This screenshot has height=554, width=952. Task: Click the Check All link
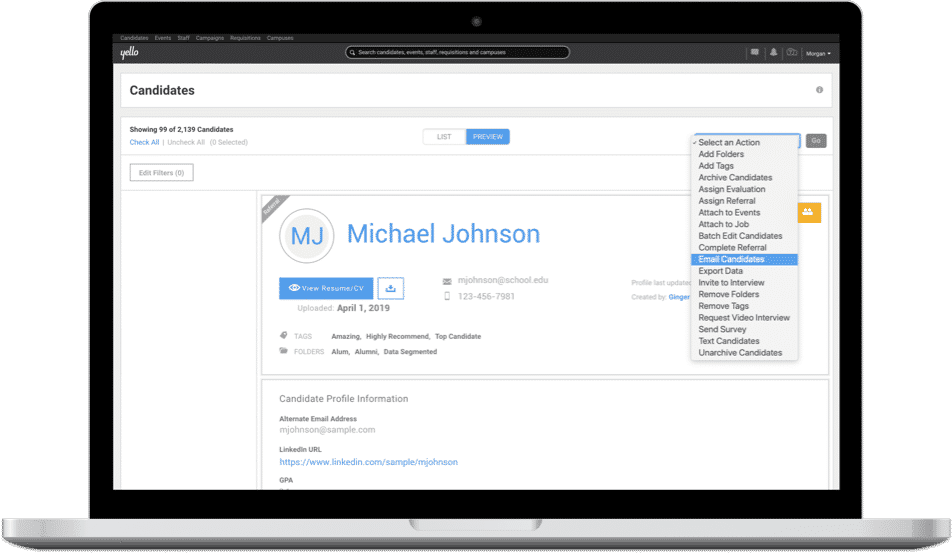coord(144,142)
